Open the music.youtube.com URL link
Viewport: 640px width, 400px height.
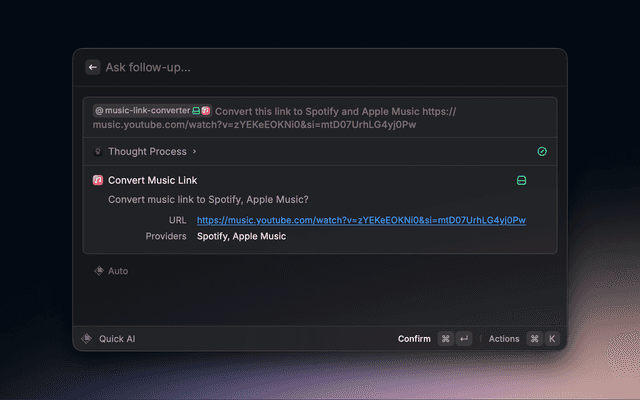point(361,220)
